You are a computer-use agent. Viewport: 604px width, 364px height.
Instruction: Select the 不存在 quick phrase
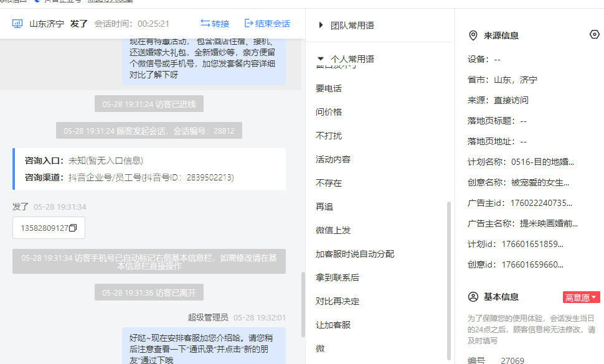tap(329, 183)
